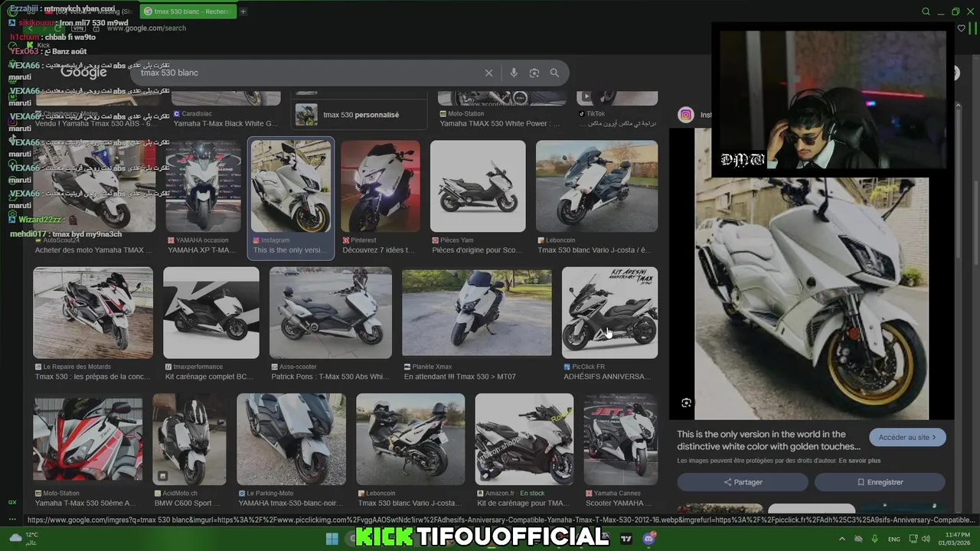The width and height of the screenshot is (980, 551).
Task: Select the 'tmax 530 personnalisé' suggestion chip
Action: [x=359, y=115]
